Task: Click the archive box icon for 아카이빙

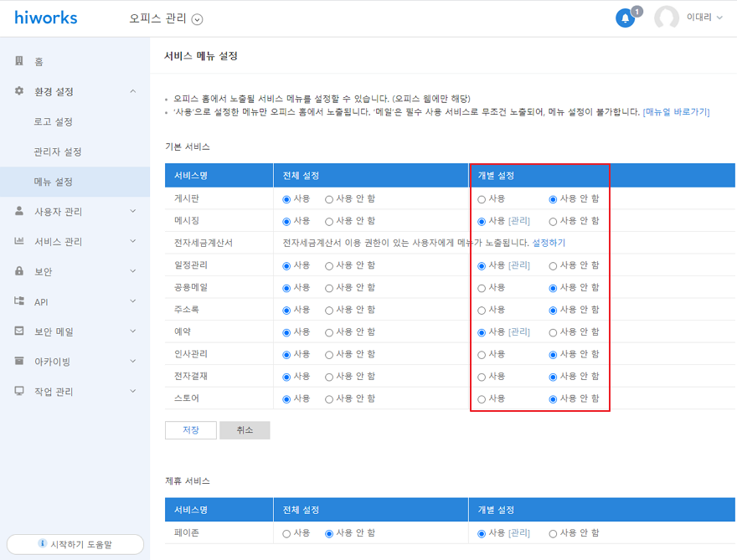Action: (19, 361)
